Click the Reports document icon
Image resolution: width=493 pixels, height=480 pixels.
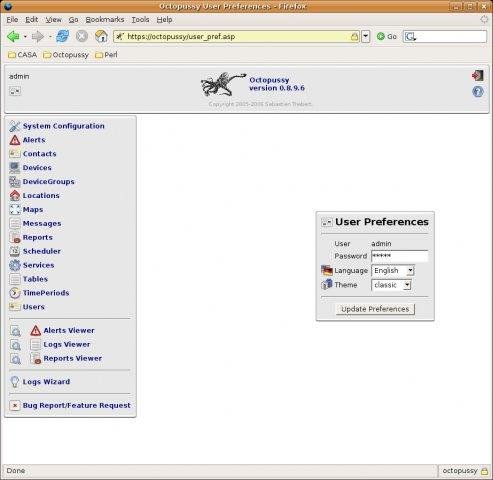[15, 237]
